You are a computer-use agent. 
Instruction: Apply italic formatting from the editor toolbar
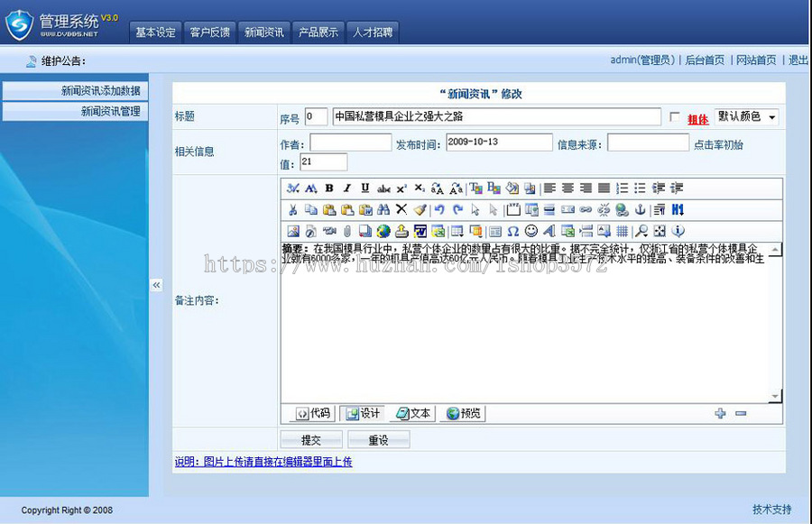point(347,188)
